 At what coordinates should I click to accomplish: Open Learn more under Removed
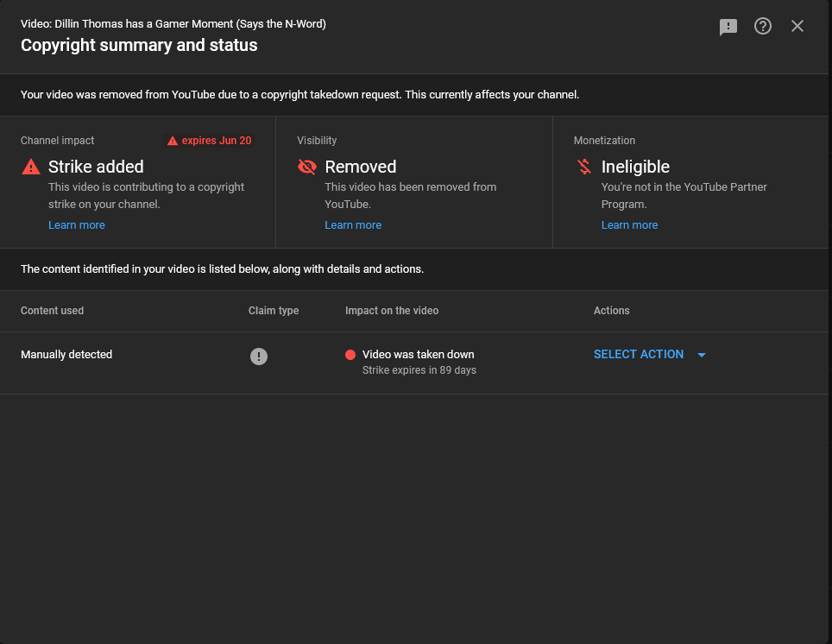click(353, 225)
